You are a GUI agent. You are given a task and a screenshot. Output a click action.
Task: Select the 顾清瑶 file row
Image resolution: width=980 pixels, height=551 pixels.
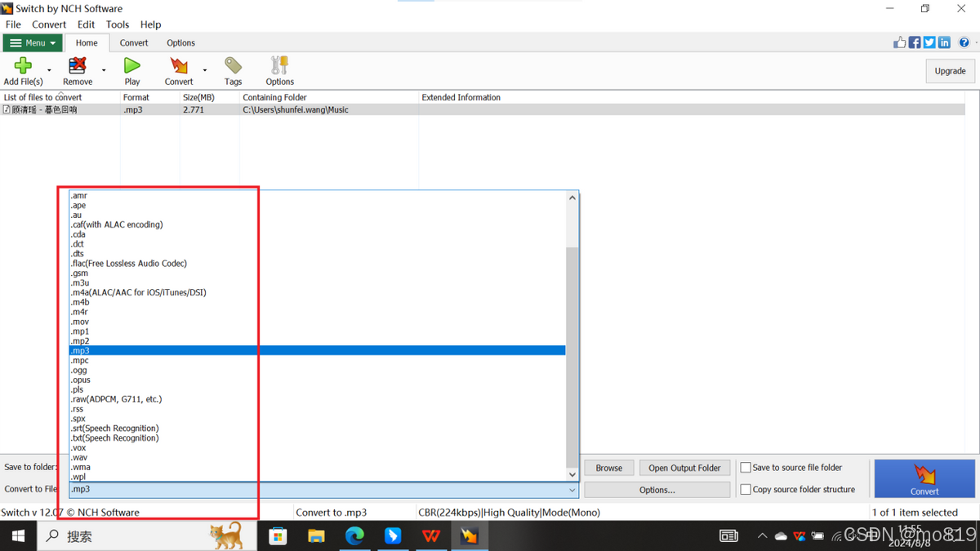[483, 109]
